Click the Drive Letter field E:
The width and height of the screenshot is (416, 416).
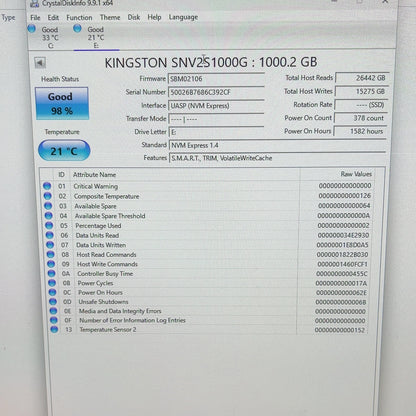[x=216, y=132]
